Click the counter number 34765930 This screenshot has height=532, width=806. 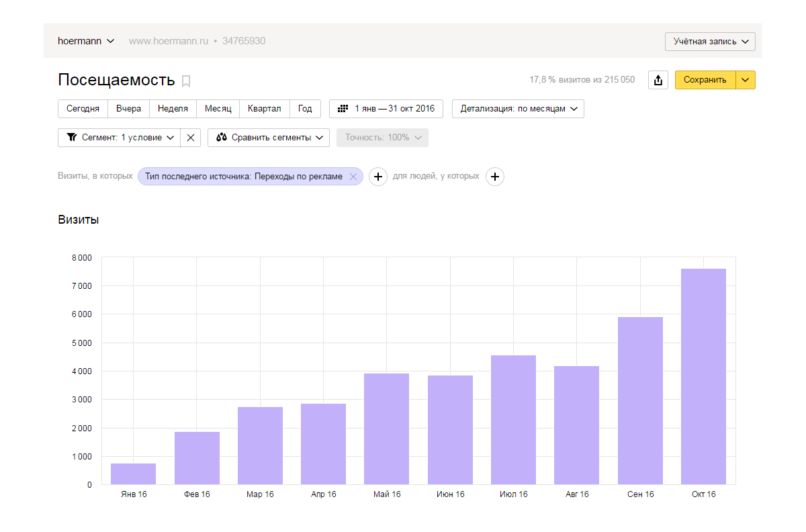[x=244, y=41]
